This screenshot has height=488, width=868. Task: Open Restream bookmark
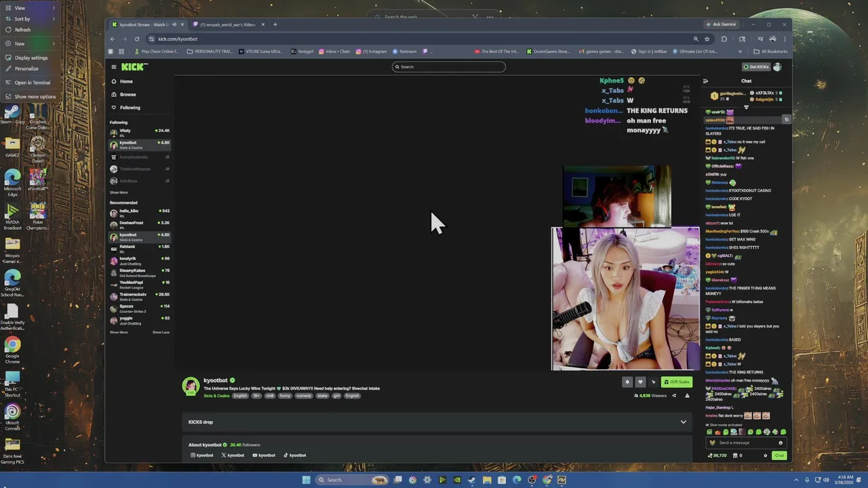[x=405, y=52]
